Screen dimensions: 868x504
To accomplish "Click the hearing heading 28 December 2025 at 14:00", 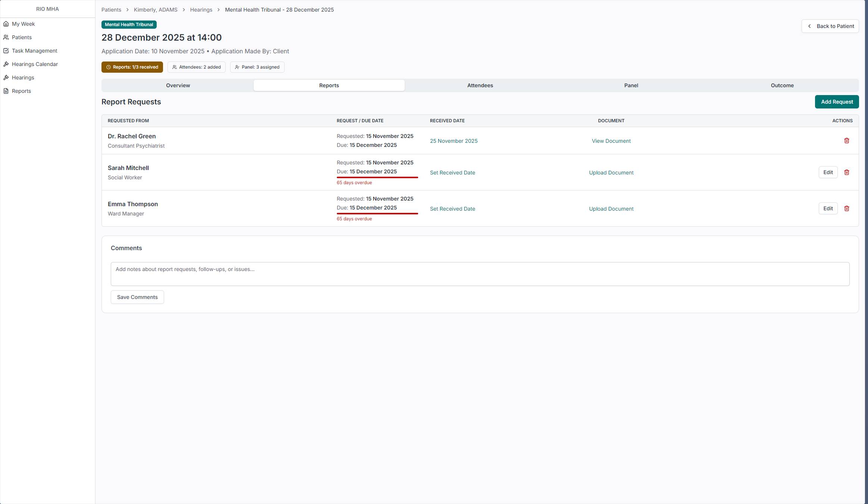I will (x=162, y=37).
